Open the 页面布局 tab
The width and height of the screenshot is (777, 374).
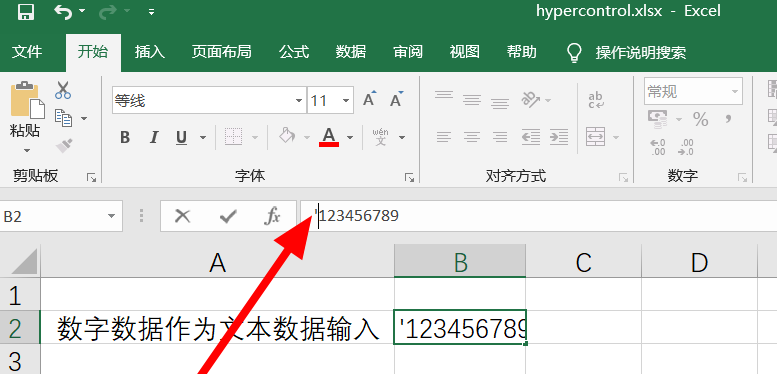pos(222,52)
